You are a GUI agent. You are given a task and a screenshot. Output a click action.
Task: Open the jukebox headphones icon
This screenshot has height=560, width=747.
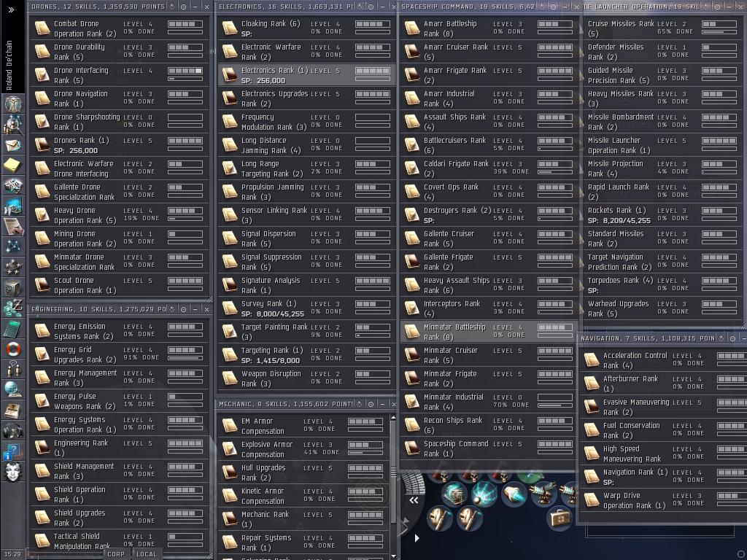[x=13, y=431]
